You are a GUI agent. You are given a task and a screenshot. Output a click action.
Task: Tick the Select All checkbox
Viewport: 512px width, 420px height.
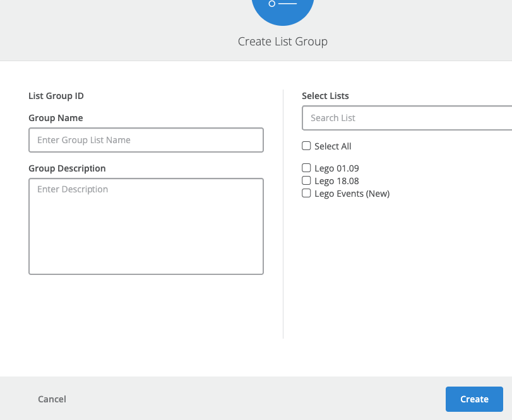tap(306, 146)
